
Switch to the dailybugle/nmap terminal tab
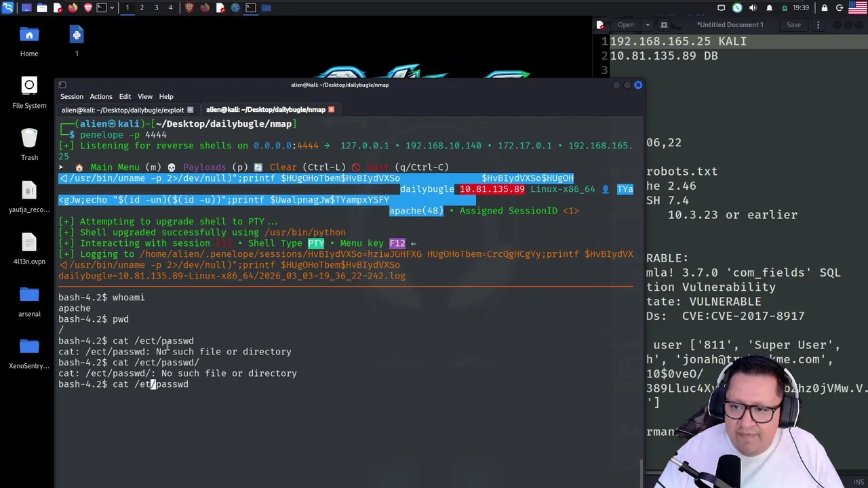266,109
